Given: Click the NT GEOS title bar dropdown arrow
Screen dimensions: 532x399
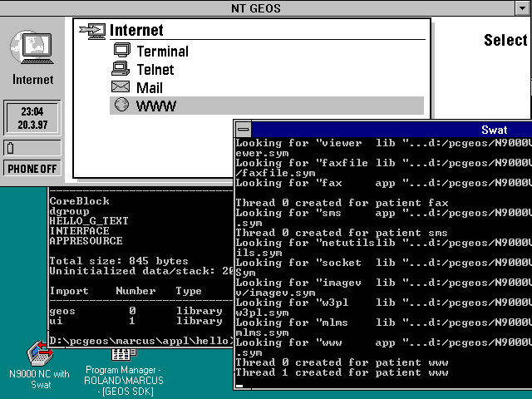Looking at the screenshot, I should tap(523, 8).
